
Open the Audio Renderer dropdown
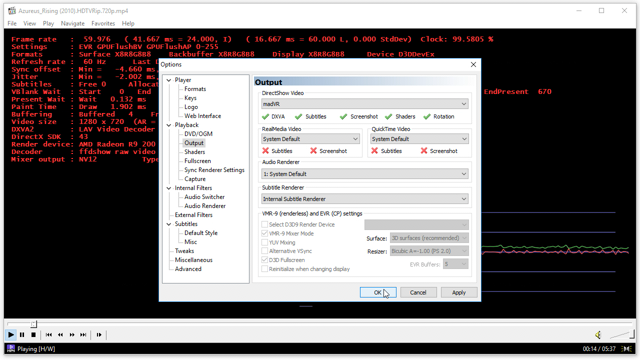(364, 174)
